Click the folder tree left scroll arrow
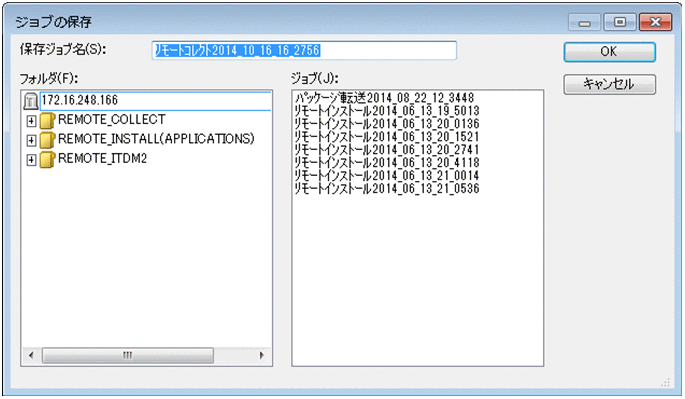This screenshot has height=399, width=685. point(31,355)
